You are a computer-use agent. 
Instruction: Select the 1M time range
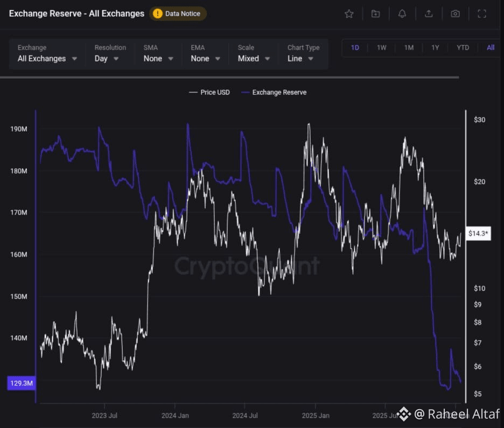tap(409, 48)
